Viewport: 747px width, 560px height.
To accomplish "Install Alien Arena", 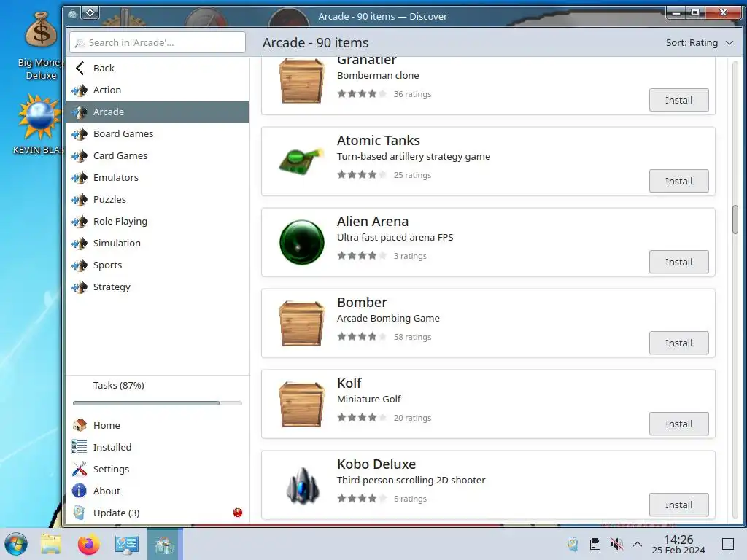I will tap(679, 262).
